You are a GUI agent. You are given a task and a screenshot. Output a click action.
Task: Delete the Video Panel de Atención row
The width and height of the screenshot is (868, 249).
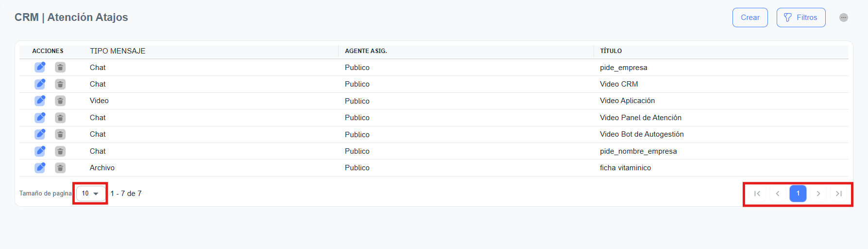(60, 118)
